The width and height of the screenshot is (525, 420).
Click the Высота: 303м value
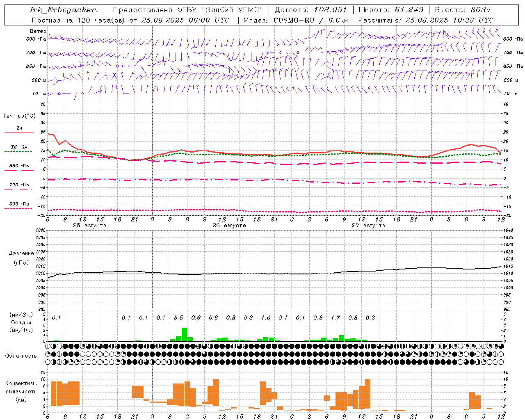[x=463, y=10]
